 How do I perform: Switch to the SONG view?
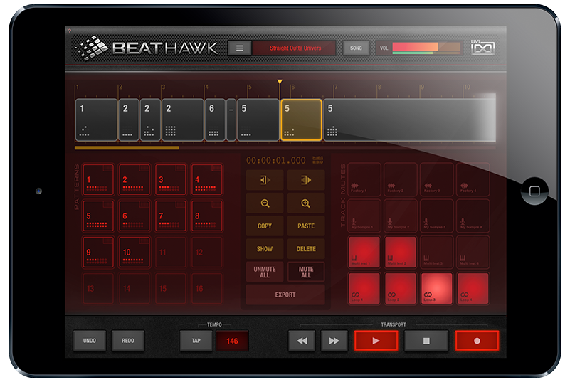(x=356, y=48)
